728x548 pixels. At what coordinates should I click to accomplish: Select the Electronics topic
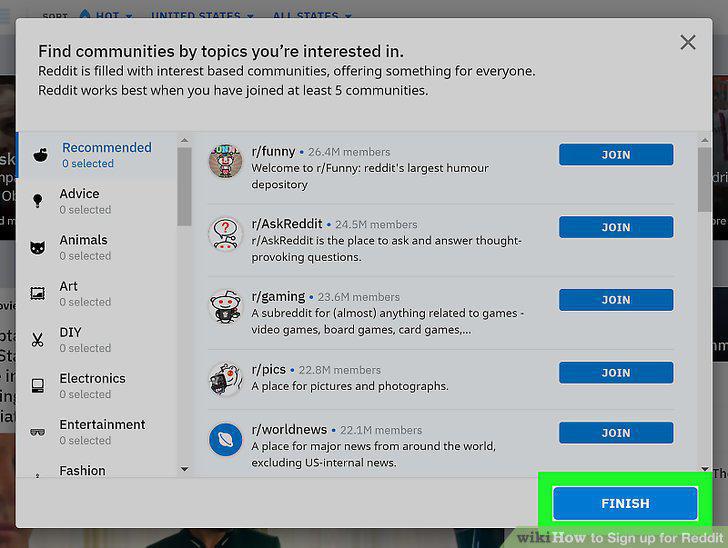point(97,386)
